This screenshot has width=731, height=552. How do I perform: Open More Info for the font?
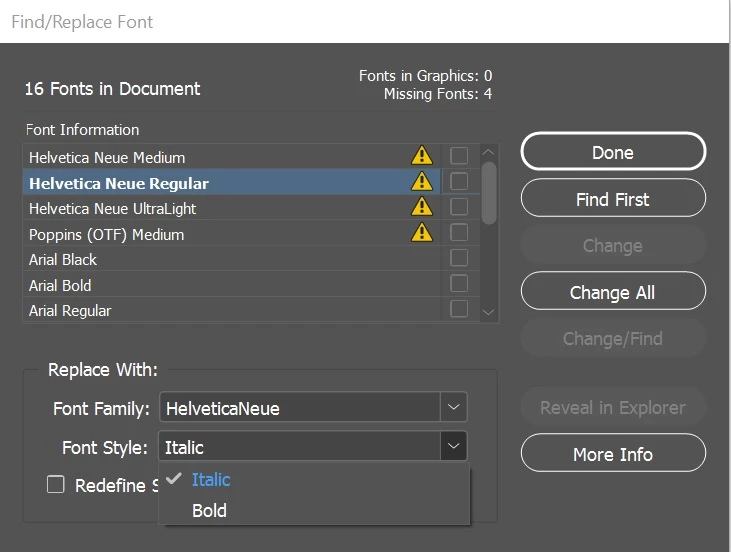[612, 454]
